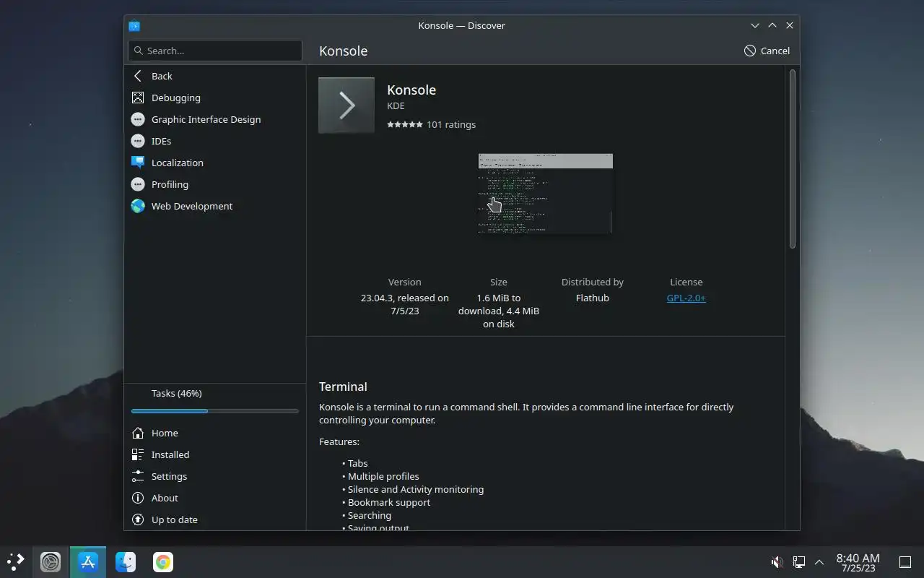This screenshot has height=578, width=924.
Task: Open the Konsole screenshot thumbnail
Action: (546, 193)
